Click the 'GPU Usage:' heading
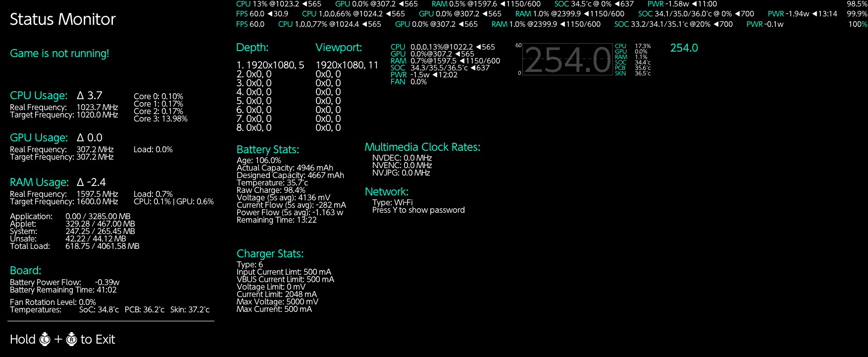 tap(39, 137)
